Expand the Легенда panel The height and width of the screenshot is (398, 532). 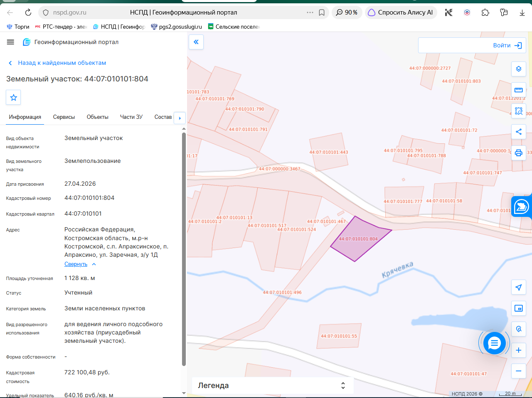[x=273, y=386]
